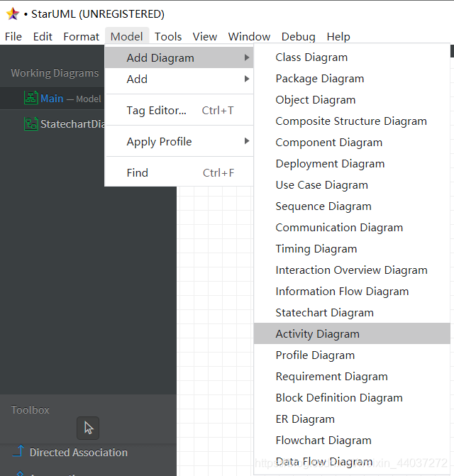Click the StarUML star logo icon
The image size is (454, 476).
[13, 13]
